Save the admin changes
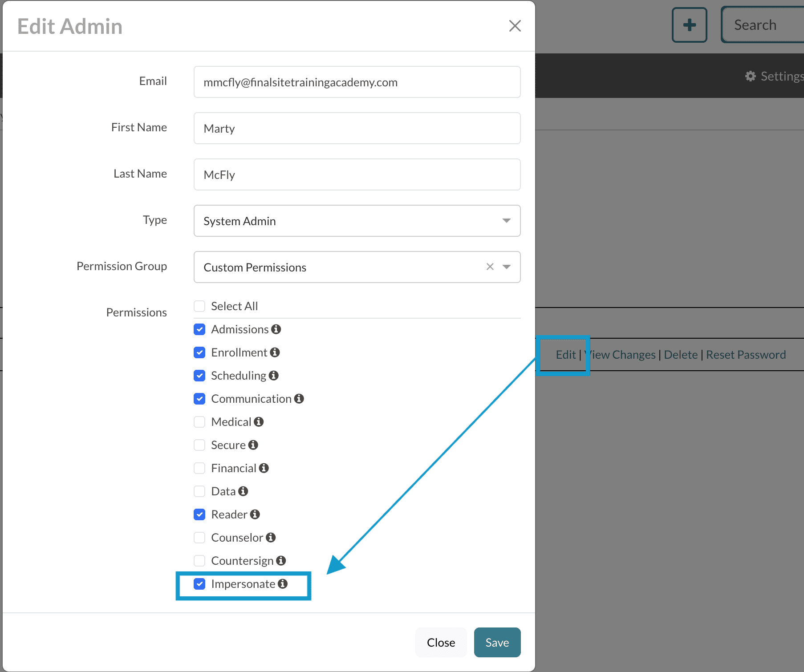This screenshot has height=672, width=804. pos(497,642)
